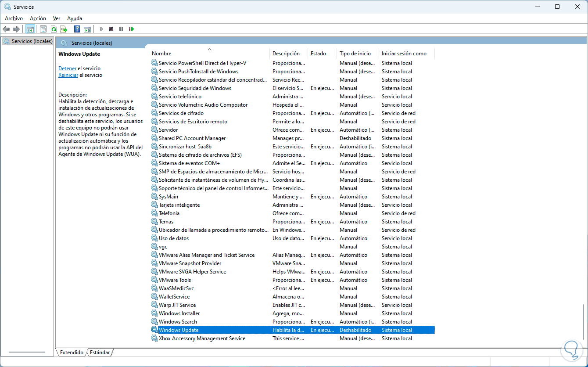The image size is (588, 367).
Task: Click the Start Service play icon
Action: 101,29
